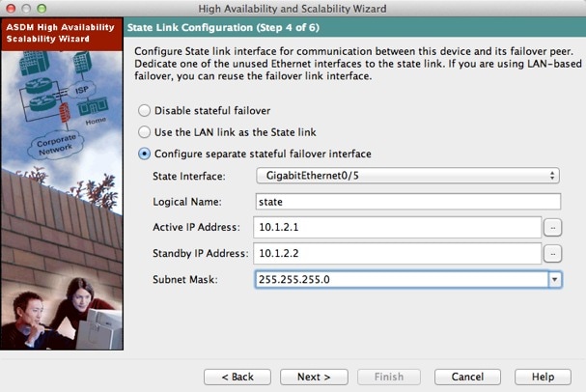
Task: Click the Standby IP Address field
Action: (398, 253)
